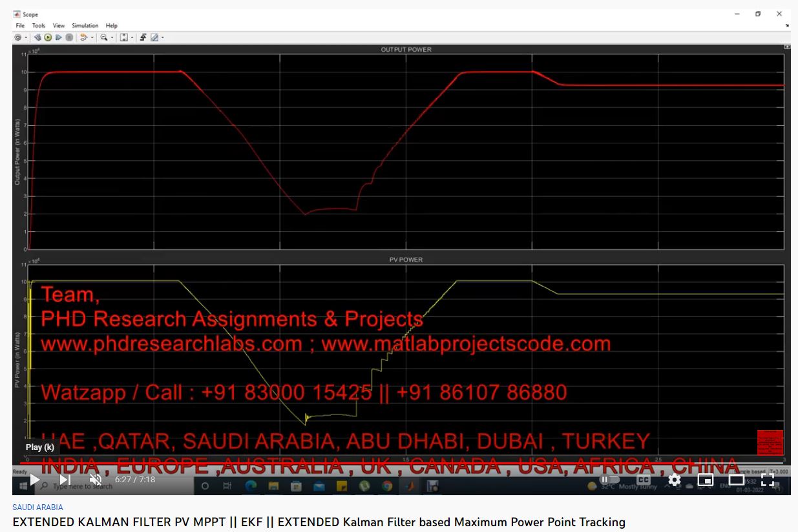
Task: Switch to theater mode
Action: coord(737,480)
